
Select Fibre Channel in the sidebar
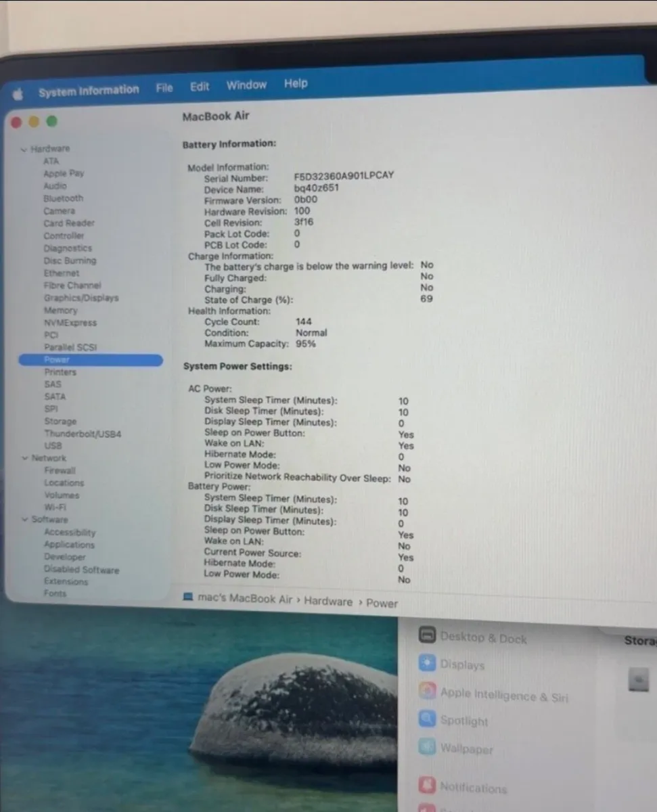click(72, 285)
